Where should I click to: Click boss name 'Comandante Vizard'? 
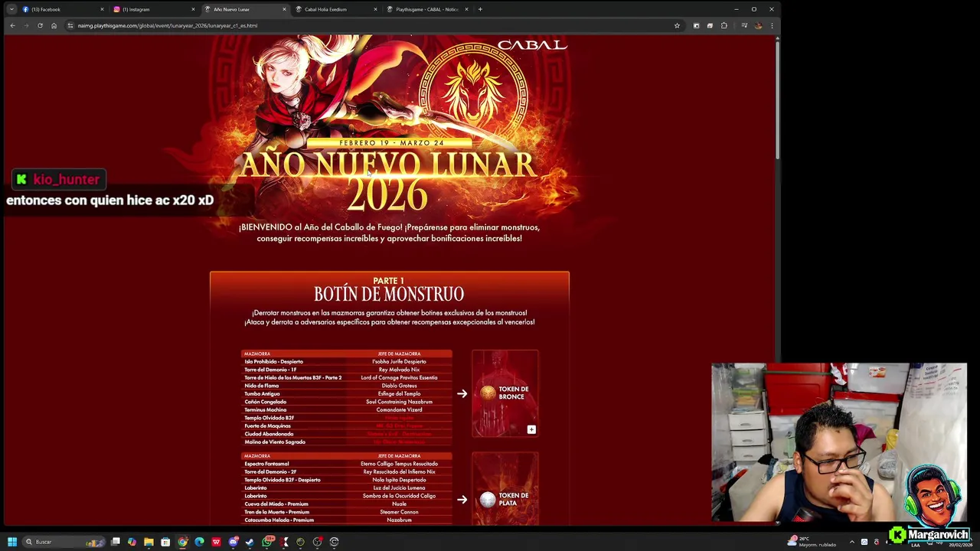tap(399, 409)
